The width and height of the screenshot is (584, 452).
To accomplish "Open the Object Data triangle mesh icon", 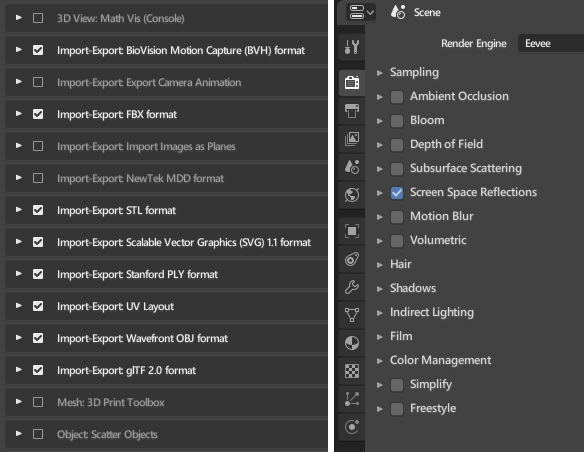I will (x=352, y=315).
